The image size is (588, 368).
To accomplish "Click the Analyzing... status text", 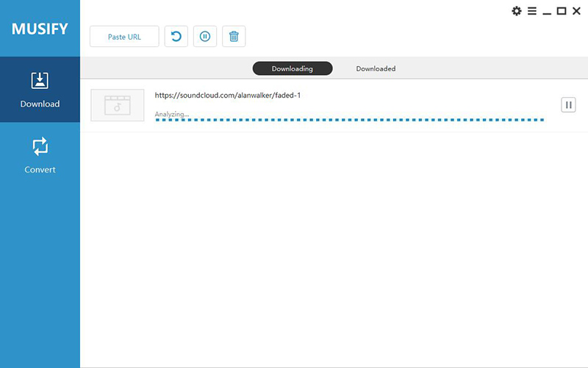I will coord(172,114).
